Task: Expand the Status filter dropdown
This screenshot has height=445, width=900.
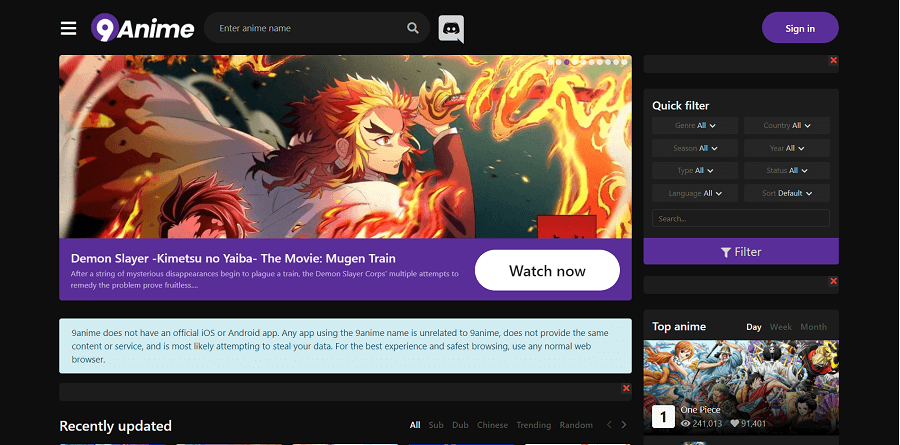Action: pos(787,171)
